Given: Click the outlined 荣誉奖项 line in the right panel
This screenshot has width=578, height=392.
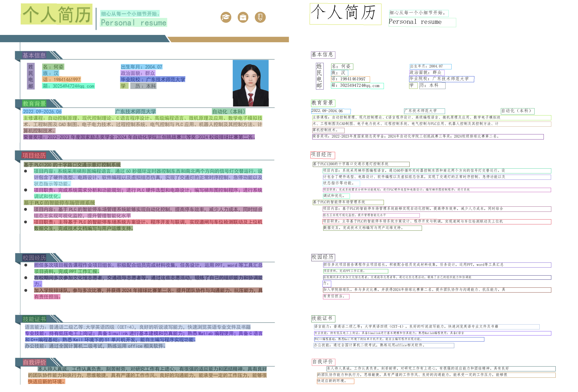Looking at the screenshot, I should click(x=428, y=137).
